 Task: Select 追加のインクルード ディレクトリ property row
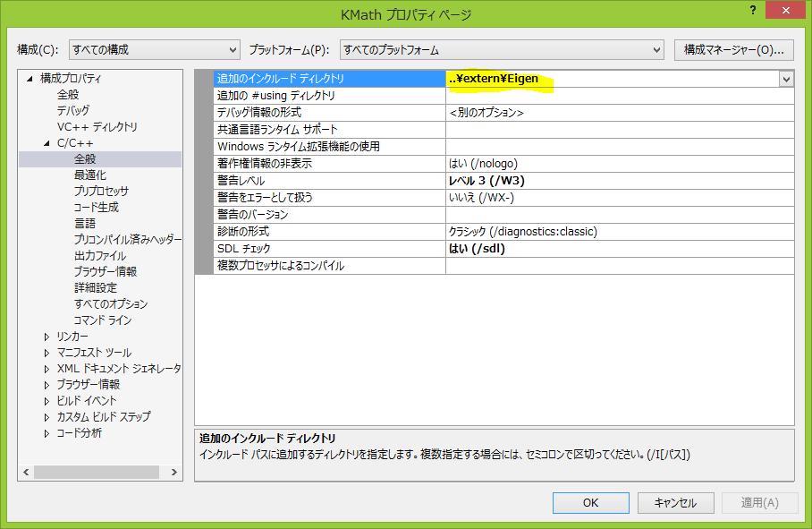click(329, 79)
